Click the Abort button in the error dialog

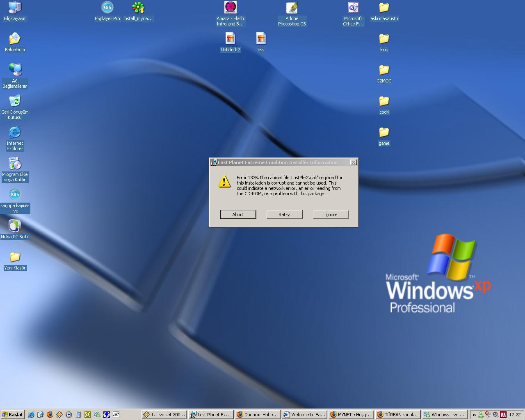point(238,215)
